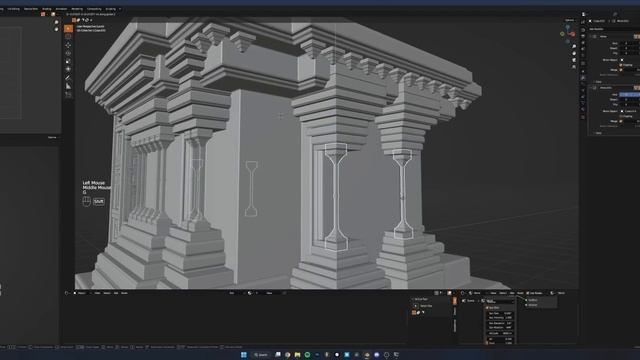Screen dimensions: 640x360
Task: Expand Data section of first Mirror modifier
Action: click(598, 82)
